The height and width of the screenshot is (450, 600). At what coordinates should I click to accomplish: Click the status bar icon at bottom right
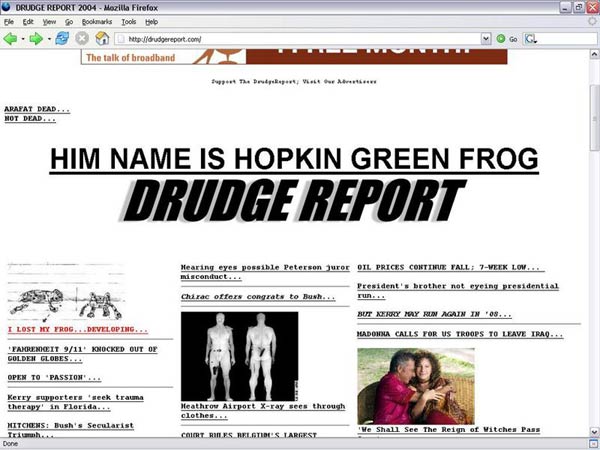click(x=594, y=444)
